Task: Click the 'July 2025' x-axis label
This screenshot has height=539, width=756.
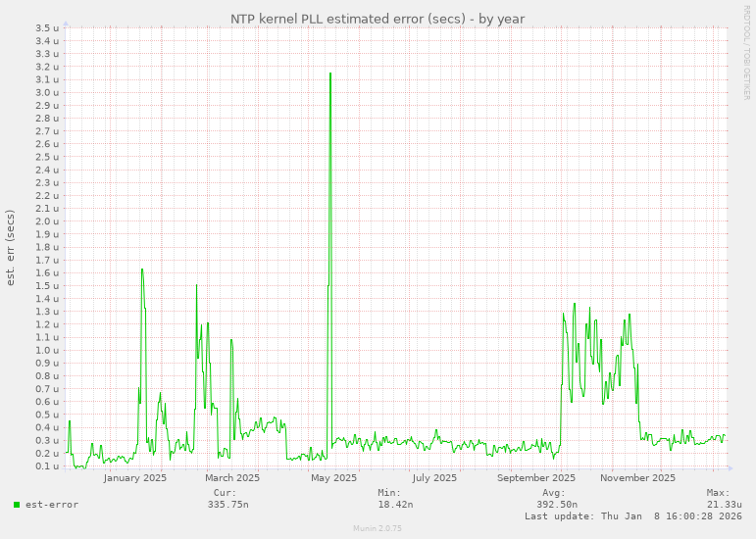Action: [434, 478]
